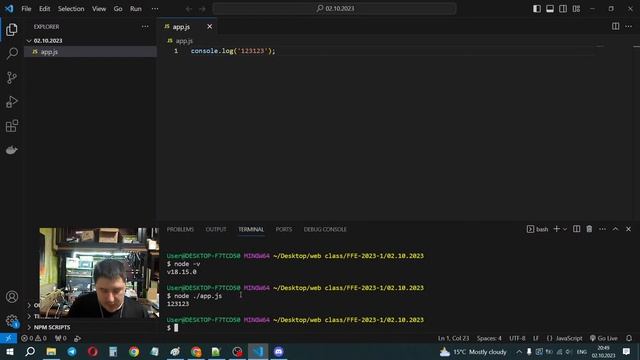This screenshot has height=360, width=640.
Task: Create a new terminal with plus icon
Action: pyautogui.click(x=556, y=229)
